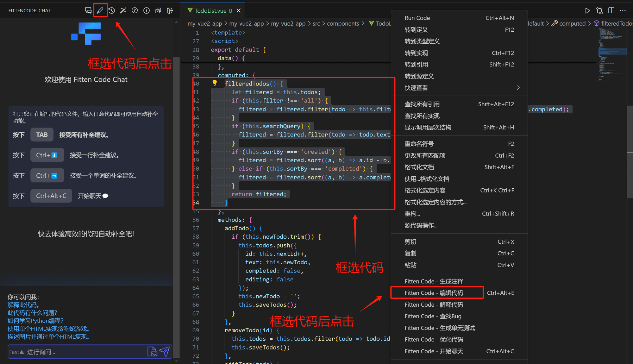
Task: Click the logout icon in chat toolbar
Action: click(x=170, y=10)
